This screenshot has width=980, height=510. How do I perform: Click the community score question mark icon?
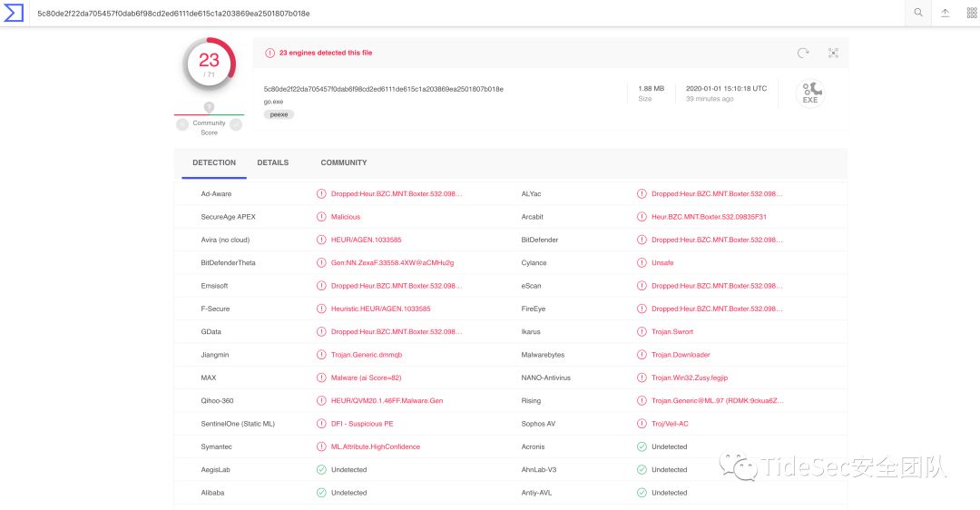click(x=209, y=107)
